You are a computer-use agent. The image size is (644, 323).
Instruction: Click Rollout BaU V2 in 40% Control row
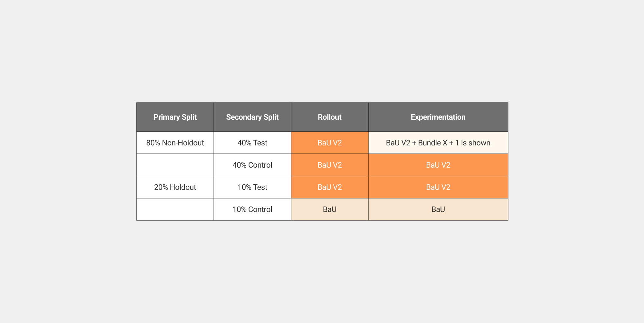tap(329, 165)
